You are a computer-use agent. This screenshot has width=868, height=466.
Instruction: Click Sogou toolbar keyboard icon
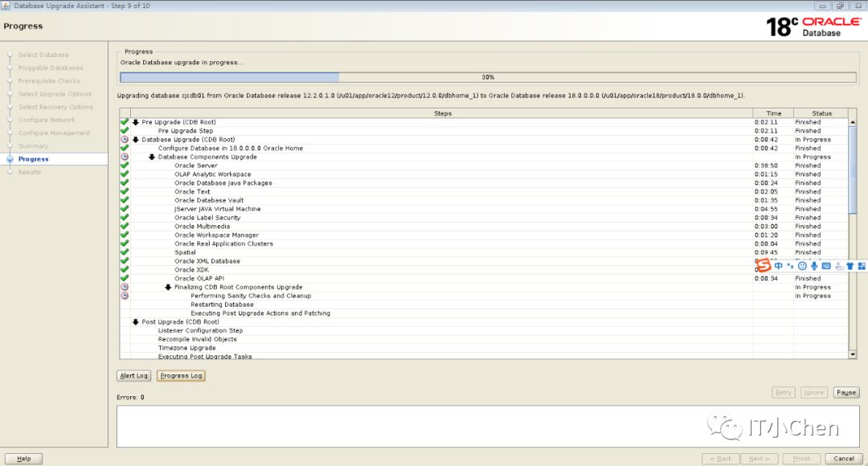click(826, 266)
